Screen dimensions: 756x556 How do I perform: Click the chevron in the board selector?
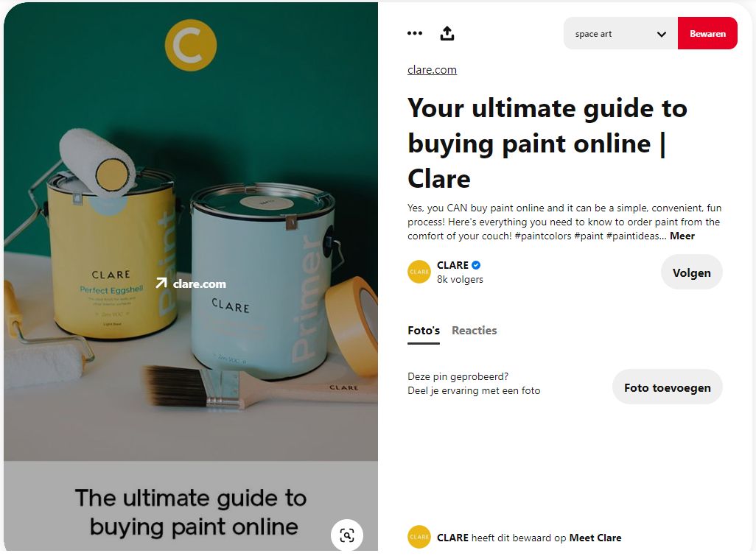click(x=662, y=34)
